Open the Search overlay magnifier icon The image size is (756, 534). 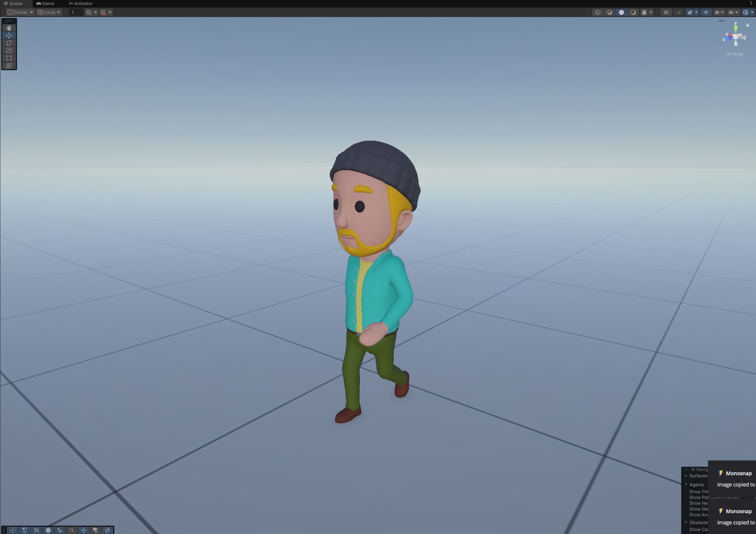[72, 530]
